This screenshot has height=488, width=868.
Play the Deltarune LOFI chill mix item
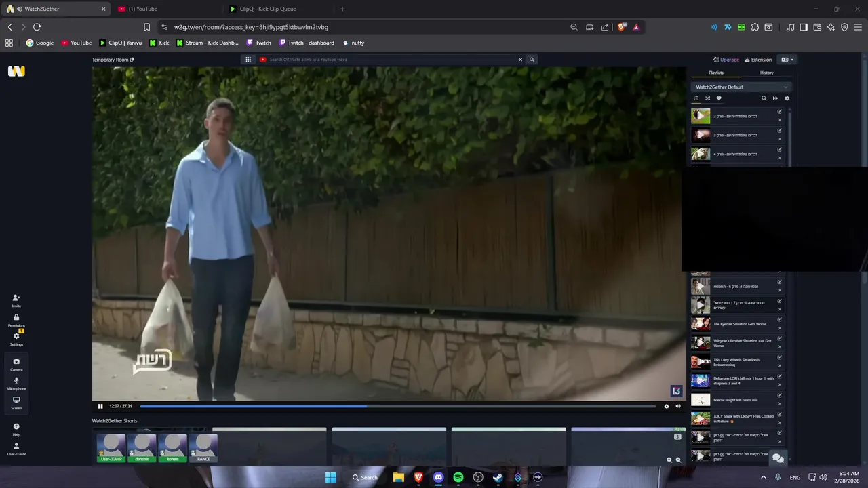701,381
